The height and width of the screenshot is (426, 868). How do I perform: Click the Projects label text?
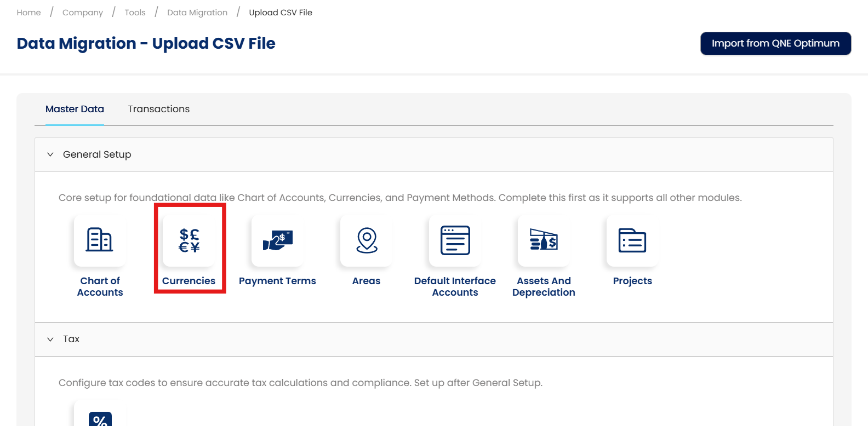click(x=633, y=281)
